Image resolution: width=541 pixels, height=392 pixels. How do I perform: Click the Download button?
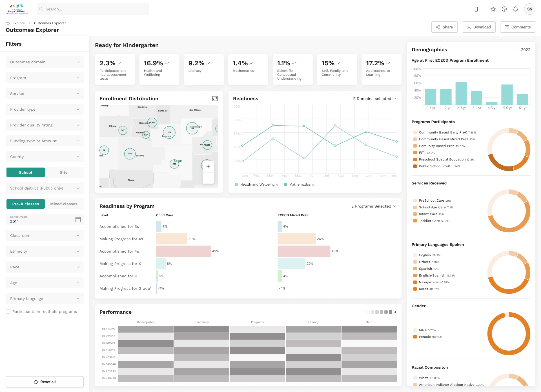[479, 27]
